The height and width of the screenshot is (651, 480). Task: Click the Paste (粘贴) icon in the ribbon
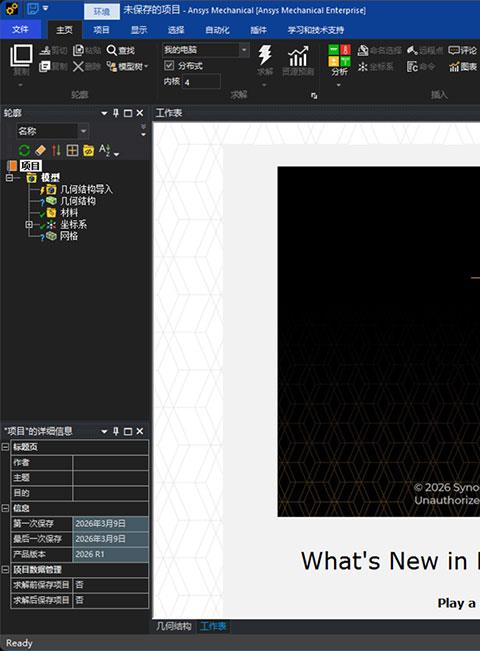coord(78,51)
